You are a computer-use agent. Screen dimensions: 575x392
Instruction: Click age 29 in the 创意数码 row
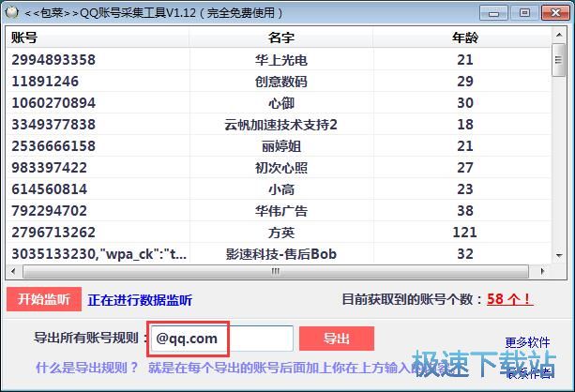click(465, 82)
